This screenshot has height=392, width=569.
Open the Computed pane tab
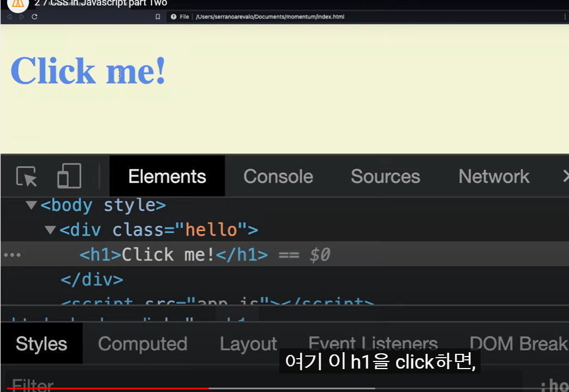coord(142,344)
